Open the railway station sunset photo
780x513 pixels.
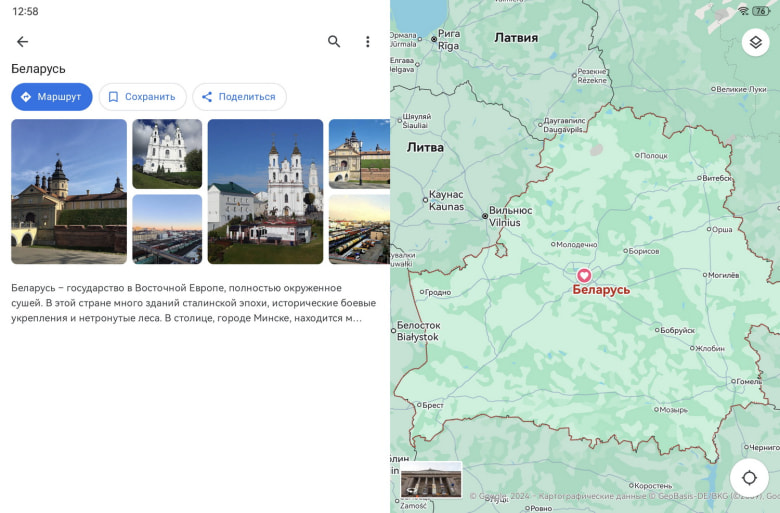coord(167,229)
